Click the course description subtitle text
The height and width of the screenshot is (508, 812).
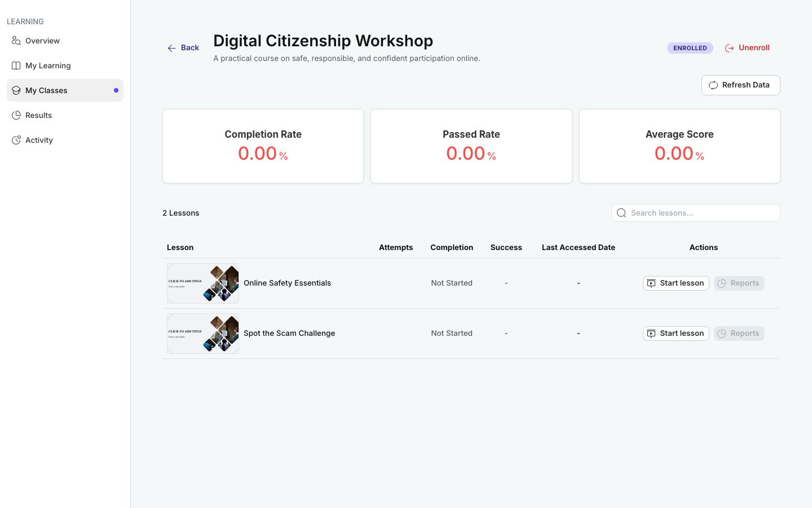(x=347, y=58)
